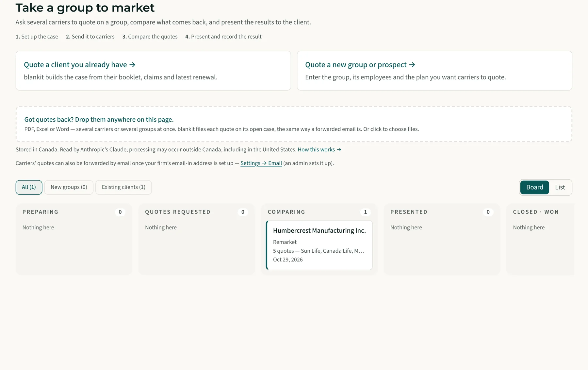This screenshot has height=370, width=588.
Task: Go to Settings → Email link
Action: point(261,163)
